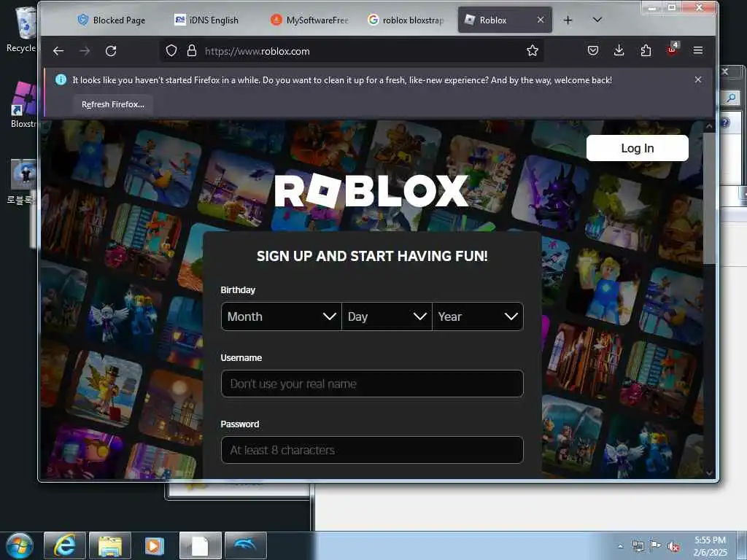Click the Action Center flag icon

point(656,546)
